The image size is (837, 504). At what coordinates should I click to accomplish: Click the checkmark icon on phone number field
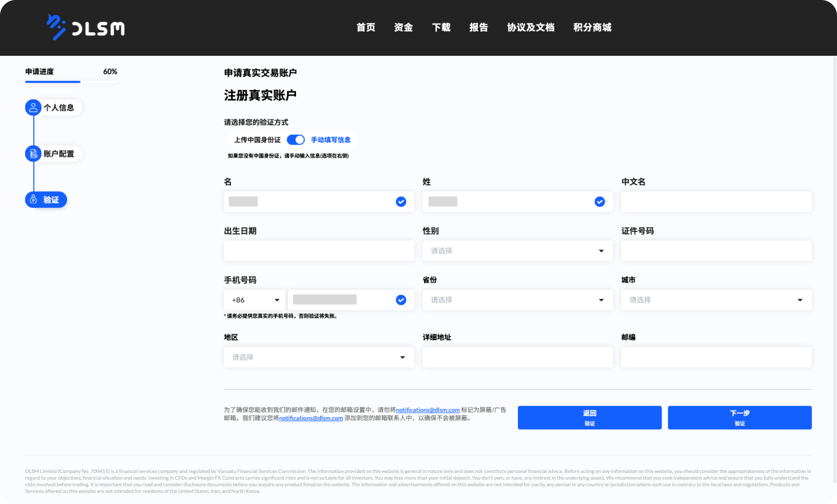pyautogui.click(x=400, y=300)
